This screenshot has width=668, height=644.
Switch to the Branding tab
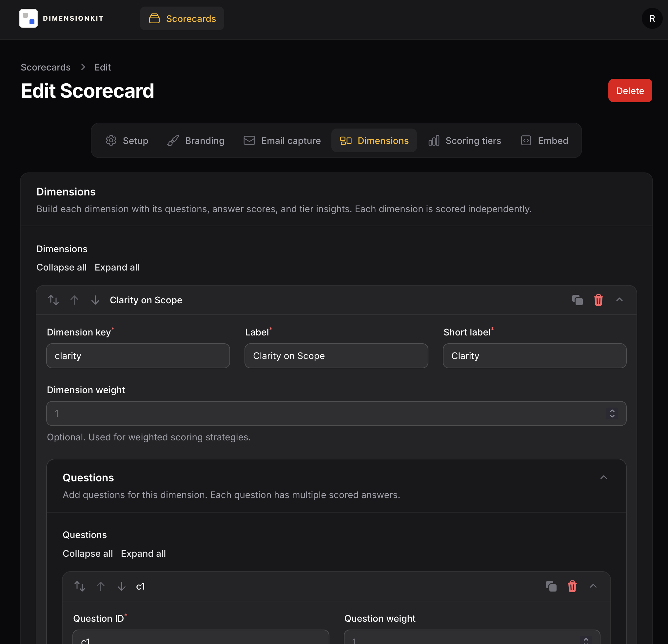(x=196, y=140)
